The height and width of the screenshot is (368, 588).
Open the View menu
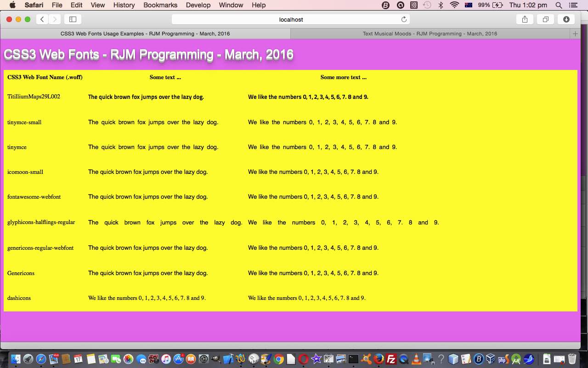[97, 5]
